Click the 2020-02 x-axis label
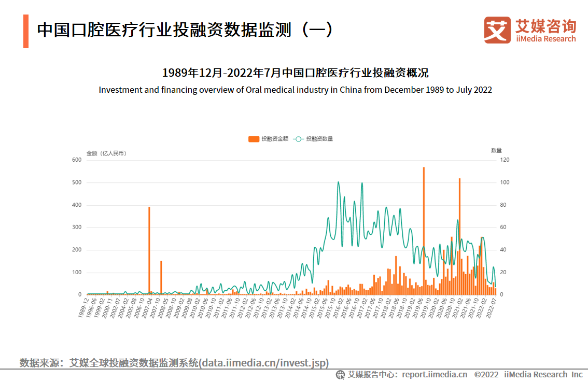The width and height of the screenshot is (588, 382). click(433, 308)
